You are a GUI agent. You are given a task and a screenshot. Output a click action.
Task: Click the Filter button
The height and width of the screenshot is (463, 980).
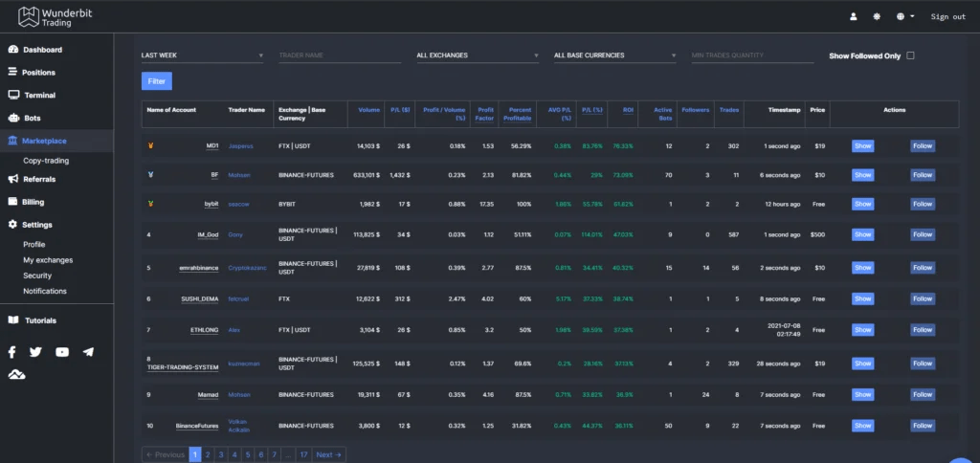pyautogui.click(x=157, y=81)
